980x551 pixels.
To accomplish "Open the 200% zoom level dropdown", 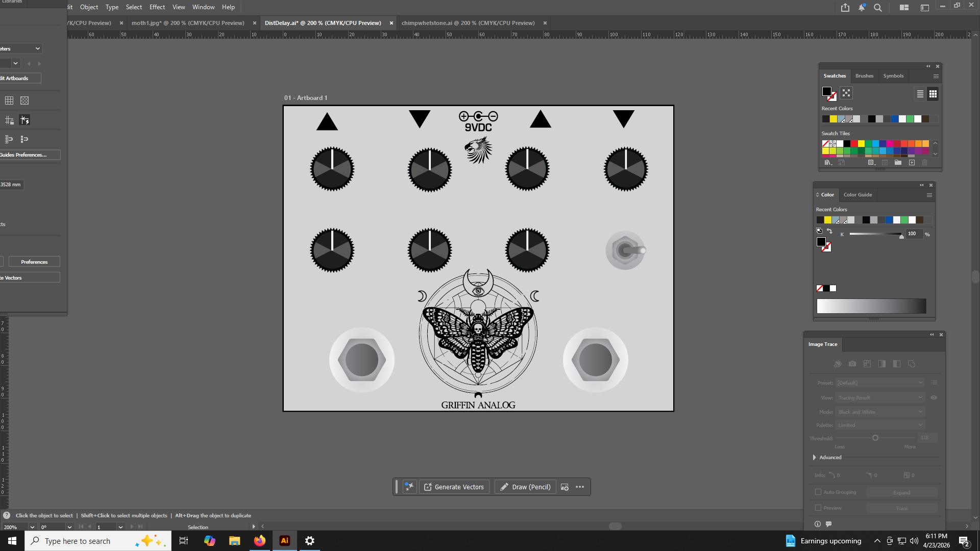I will (32, 527).
